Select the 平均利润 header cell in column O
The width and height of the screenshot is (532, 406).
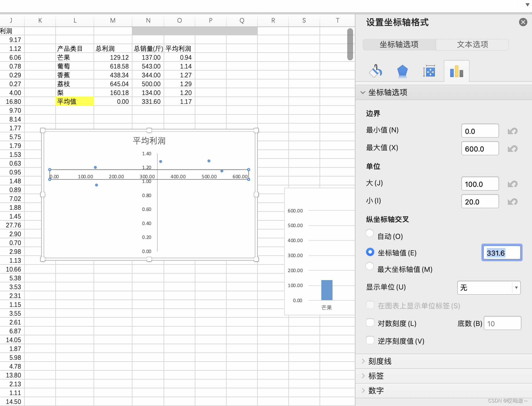pyautogui.click(x=179, y=49)
